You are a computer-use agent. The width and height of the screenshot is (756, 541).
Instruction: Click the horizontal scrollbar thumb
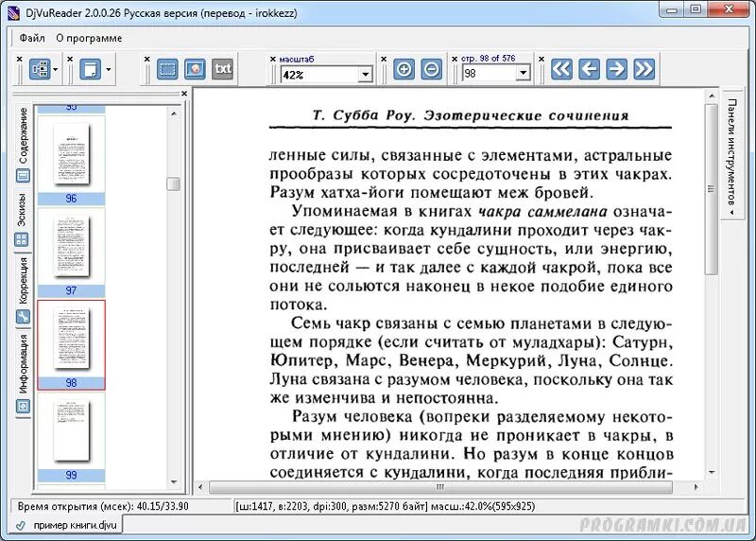coord(440,487)
